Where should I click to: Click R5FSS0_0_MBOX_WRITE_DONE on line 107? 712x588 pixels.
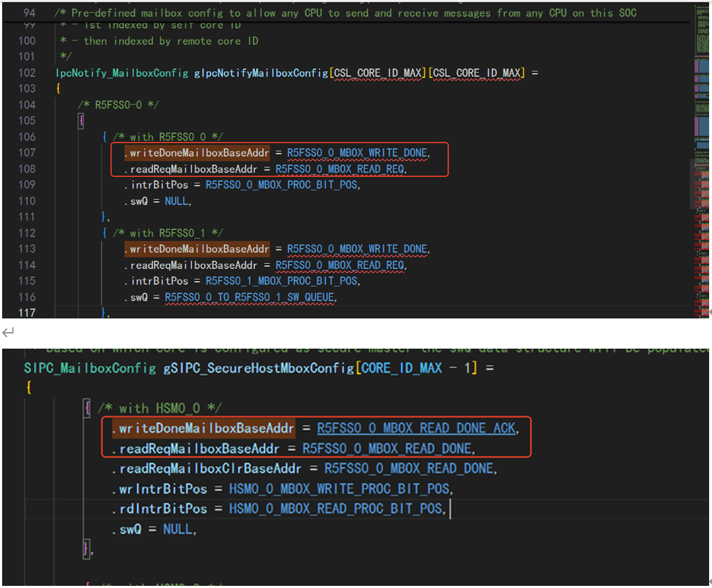357,153
